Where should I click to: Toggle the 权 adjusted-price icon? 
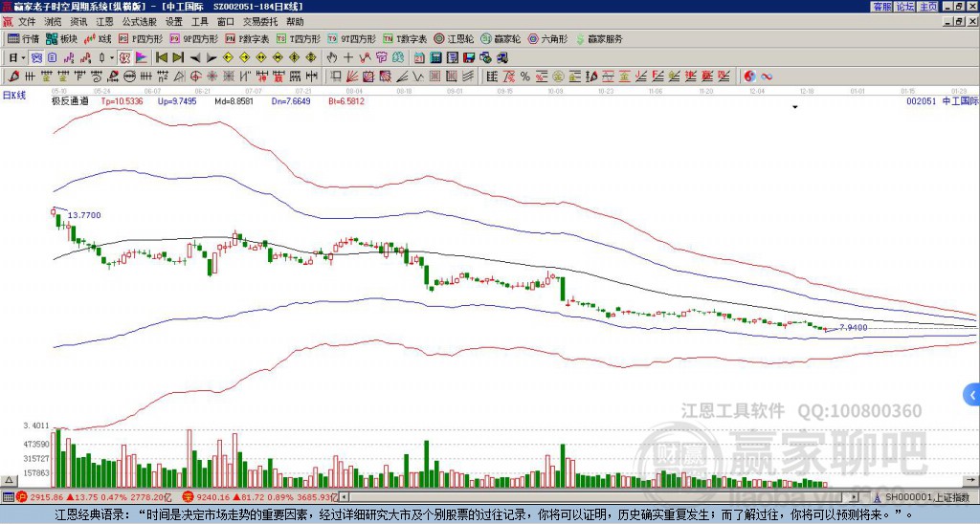pyautogui.click(x=124, y=58)
